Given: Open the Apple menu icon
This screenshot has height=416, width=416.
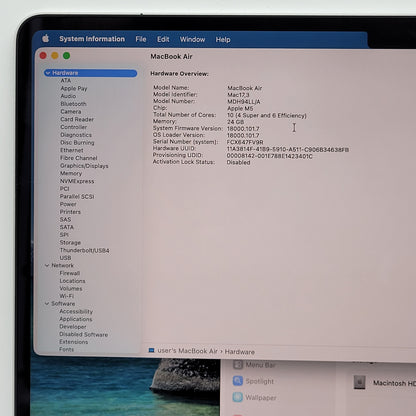Looking at the screenshot, I should click(x=46, y=39).
